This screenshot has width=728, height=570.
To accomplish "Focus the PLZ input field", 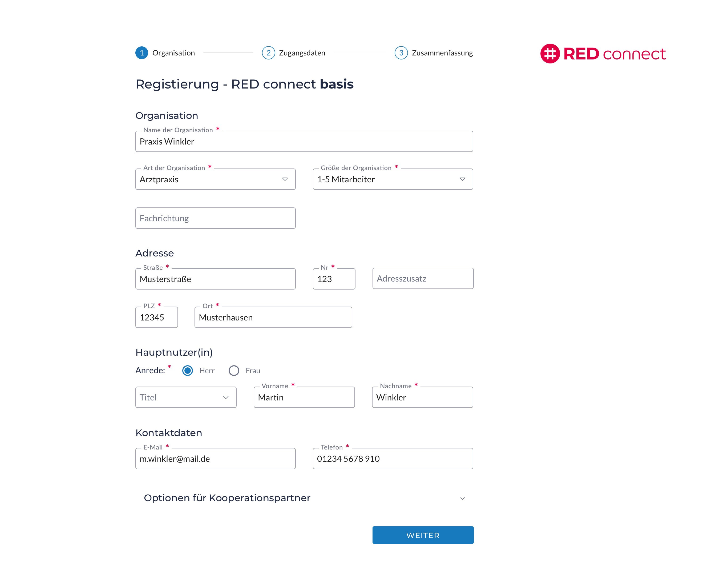I will pyautogui.click(x=156, y=317).
